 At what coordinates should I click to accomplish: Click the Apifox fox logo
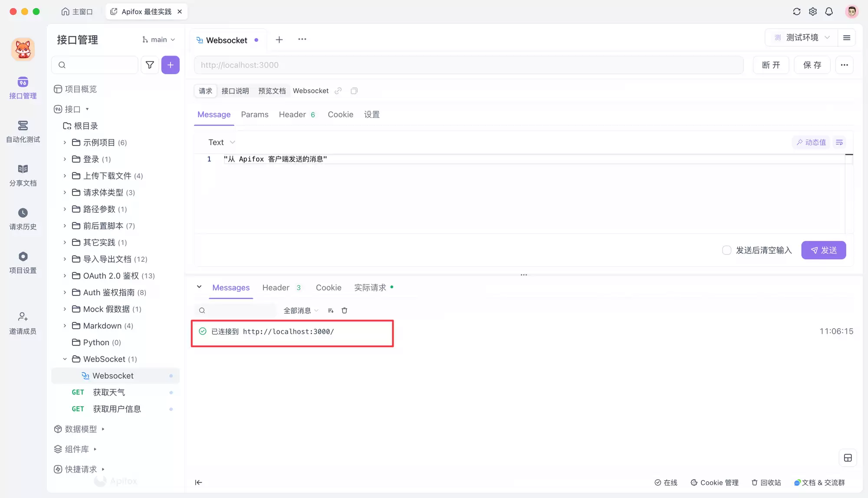pyautogui.click(x=23, y=49)
